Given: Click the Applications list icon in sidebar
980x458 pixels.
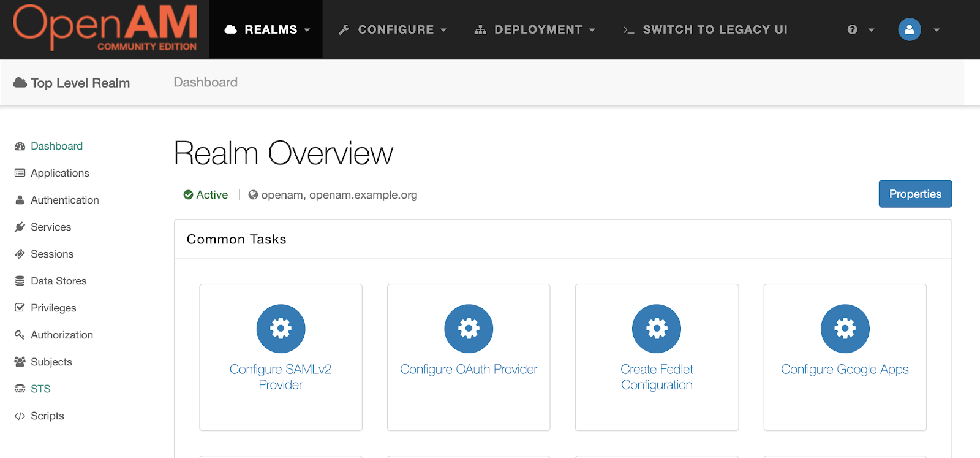Looking at the screenshot, I should point(20,173).
